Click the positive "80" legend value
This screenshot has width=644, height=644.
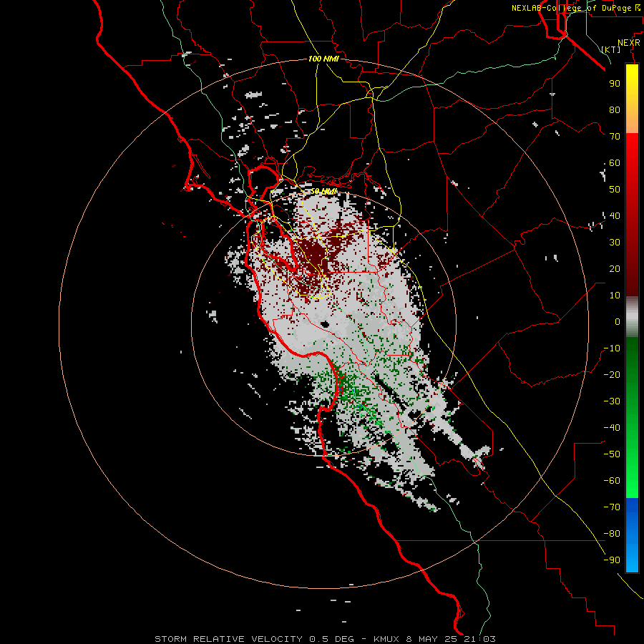point(615,109)
